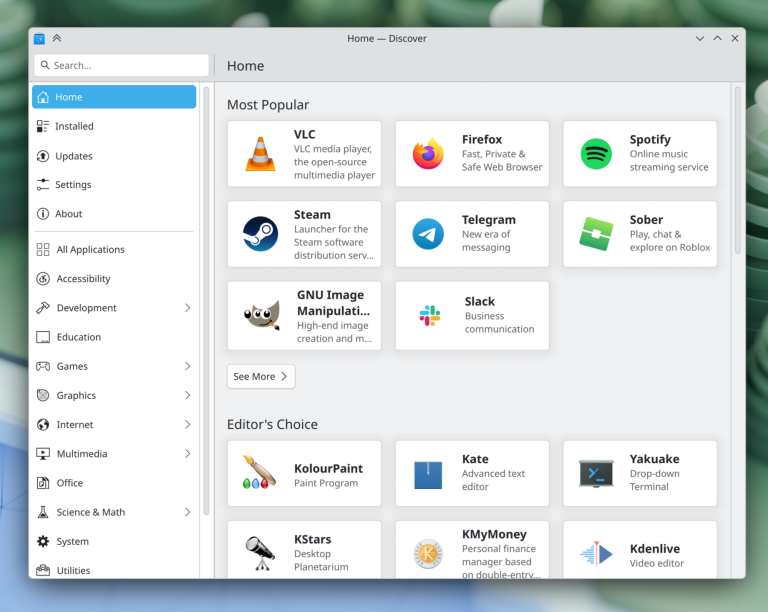Click the keep-above double chevron icon
768x612 pixels.
(x=57, y=38)
